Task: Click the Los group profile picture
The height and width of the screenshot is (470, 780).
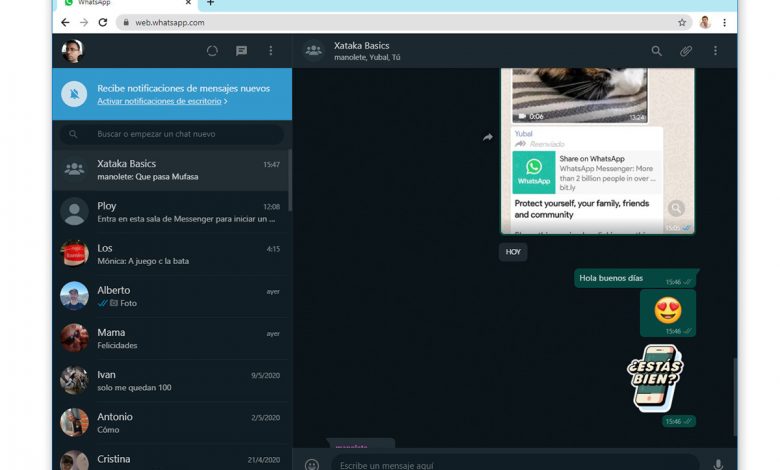Action: click(x=74, y=254)
